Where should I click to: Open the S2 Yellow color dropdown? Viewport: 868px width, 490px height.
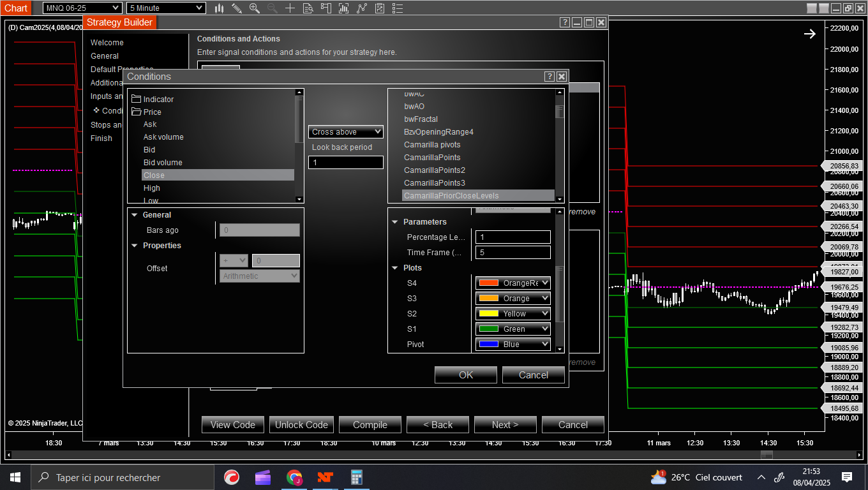513,313
